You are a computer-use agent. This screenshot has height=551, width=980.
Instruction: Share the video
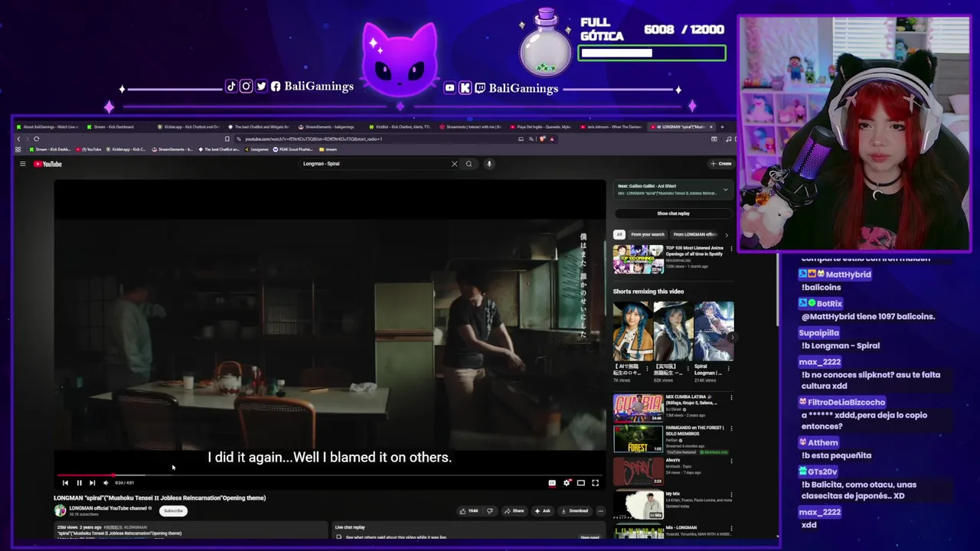[x=514, y=510]
